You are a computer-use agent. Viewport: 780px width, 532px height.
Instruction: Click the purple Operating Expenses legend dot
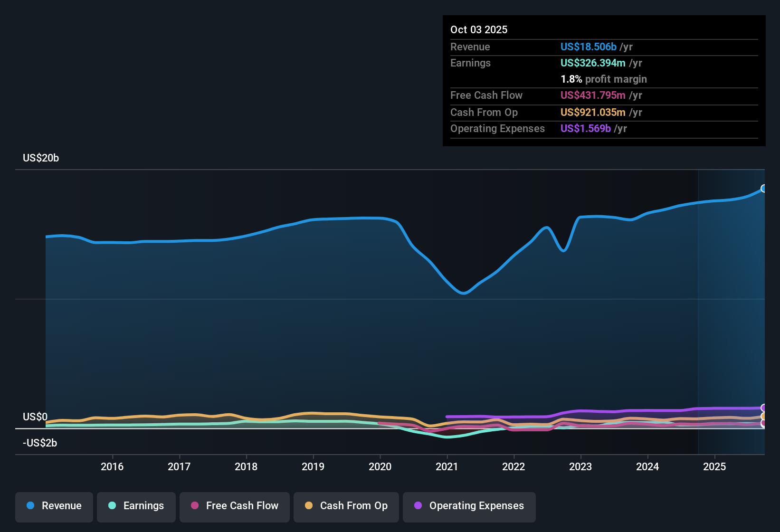coord(418,506)
